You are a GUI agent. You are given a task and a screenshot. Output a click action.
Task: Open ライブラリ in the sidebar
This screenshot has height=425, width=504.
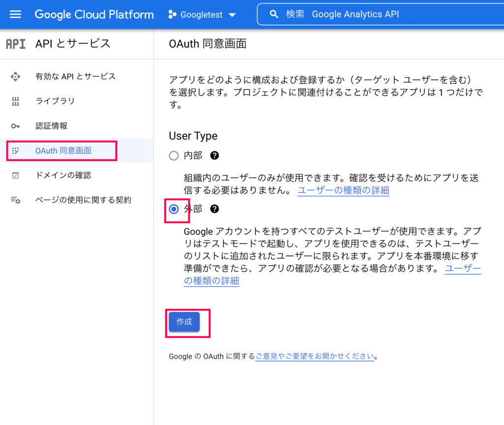55,101
